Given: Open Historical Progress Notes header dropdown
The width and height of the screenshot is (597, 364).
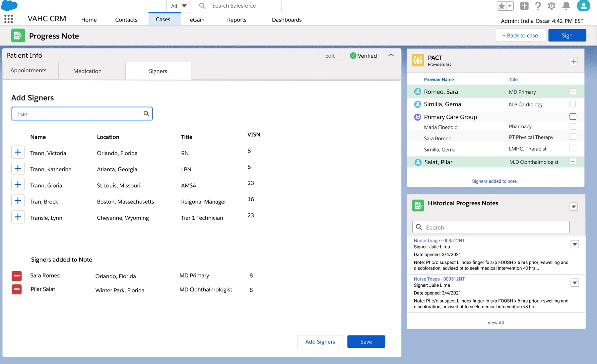Looking at the screenshot, I should point(574,207).
